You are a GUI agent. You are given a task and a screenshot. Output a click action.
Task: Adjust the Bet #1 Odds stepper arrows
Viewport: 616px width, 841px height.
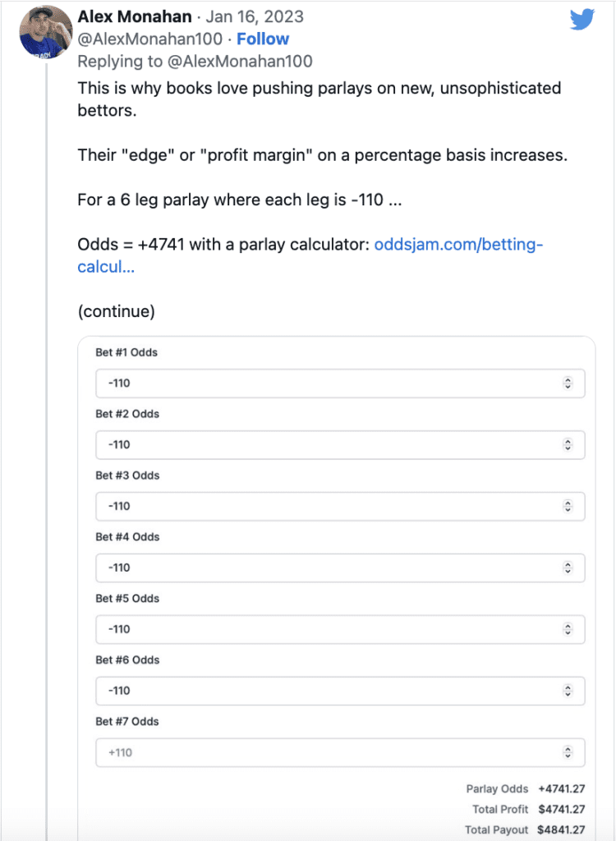coord(568,383)
